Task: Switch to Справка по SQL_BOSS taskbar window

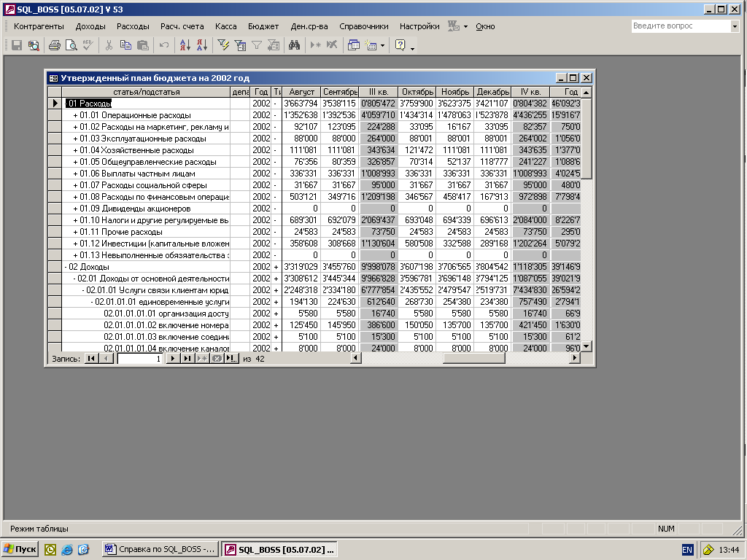Action: click(x=160, y=549)
